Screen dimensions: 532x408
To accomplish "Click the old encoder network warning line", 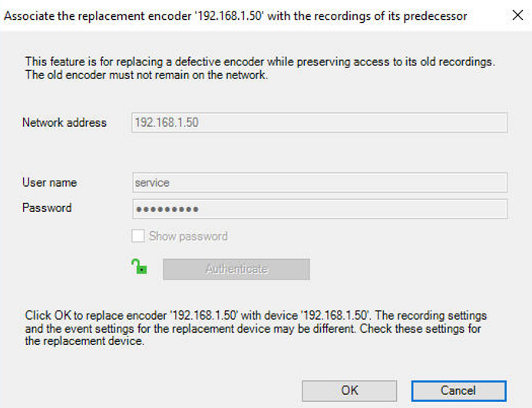I will point(146,75).
